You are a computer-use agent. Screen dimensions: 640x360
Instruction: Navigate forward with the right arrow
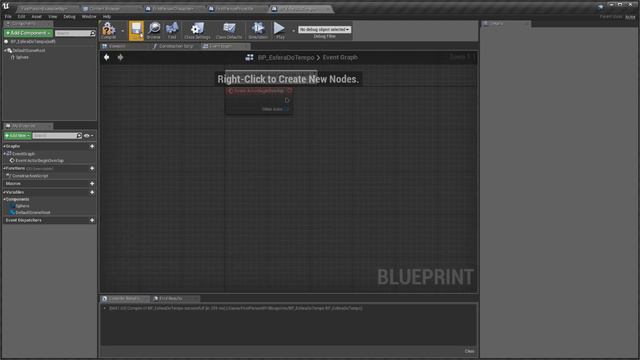pyautogui.click(x=120, y=58)
